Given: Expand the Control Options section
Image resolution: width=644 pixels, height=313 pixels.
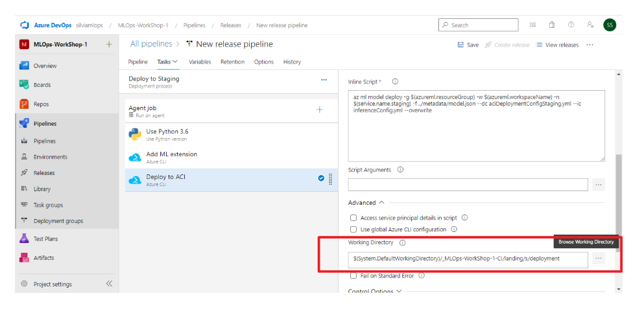Looking at the screenshot, I should 376,291.
